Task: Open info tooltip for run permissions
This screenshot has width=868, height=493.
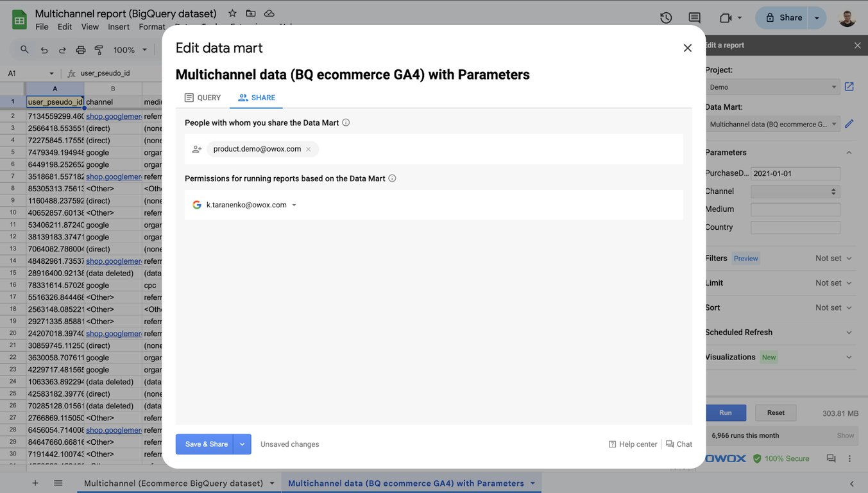Action: 392,178
